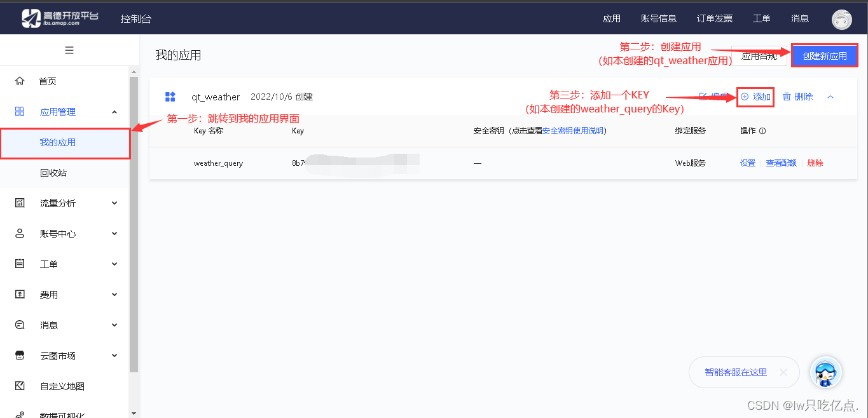This screenshot has width=868, height=418.
Task: Click the 应用管理 grid icon
Action: point(20,111)
